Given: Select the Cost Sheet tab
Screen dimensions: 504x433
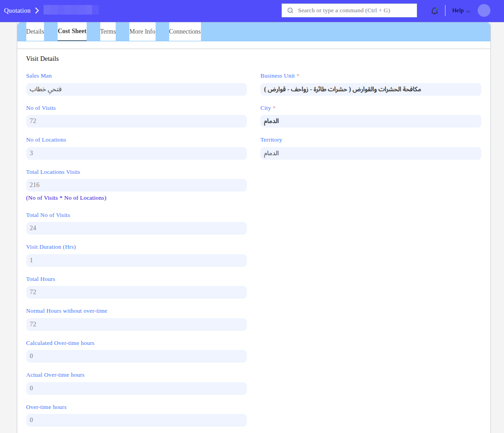Looking at the screenshot, I should click(72, 31).
